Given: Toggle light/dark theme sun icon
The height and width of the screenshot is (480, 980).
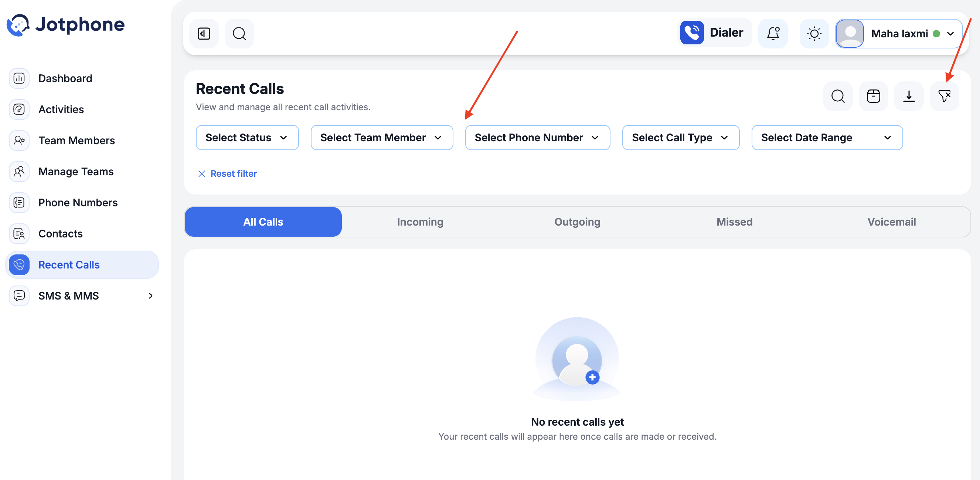Looking at the screenshot, I should coord(814,34).
